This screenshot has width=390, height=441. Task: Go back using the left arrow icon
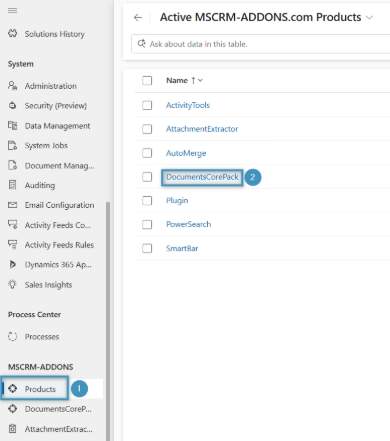(138, 17)
